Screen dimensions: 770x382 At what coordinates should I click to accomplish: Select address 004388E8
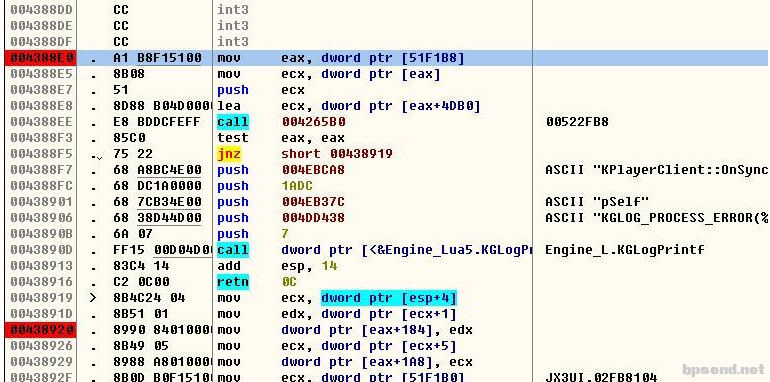coord(41,106)
